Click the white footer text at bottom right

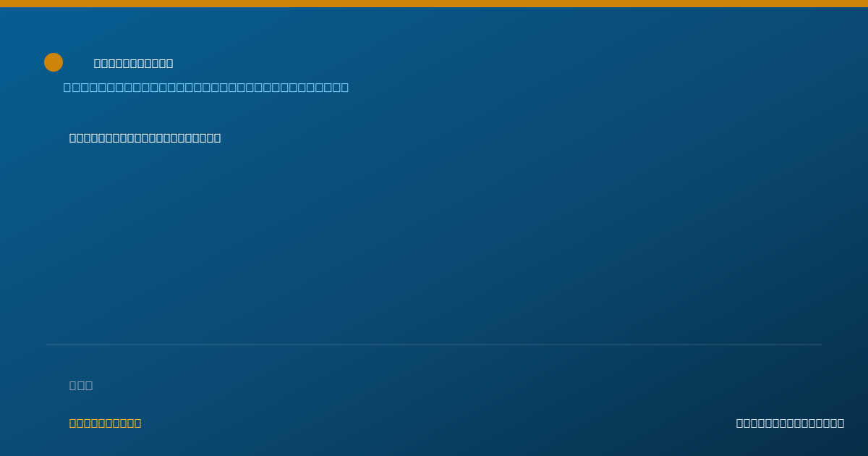[x=790, y=423]
